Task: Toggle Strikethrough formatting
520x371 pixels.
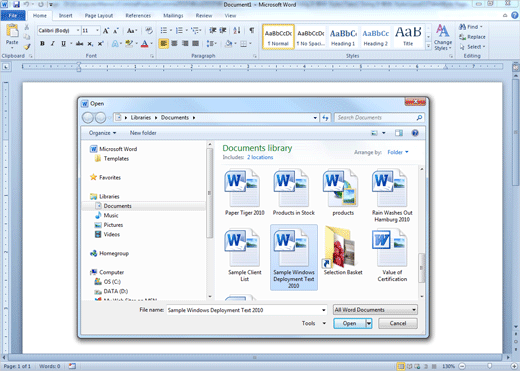Action: tap(79, 44)
